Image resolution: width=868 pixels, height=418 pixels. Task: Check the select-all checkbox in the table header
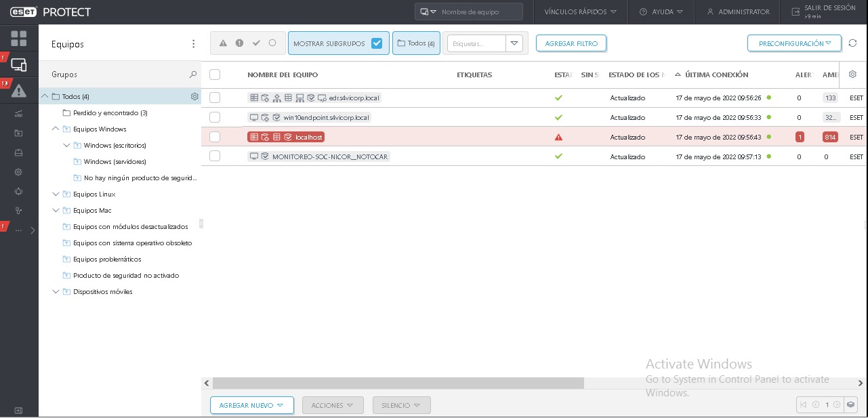215,75
